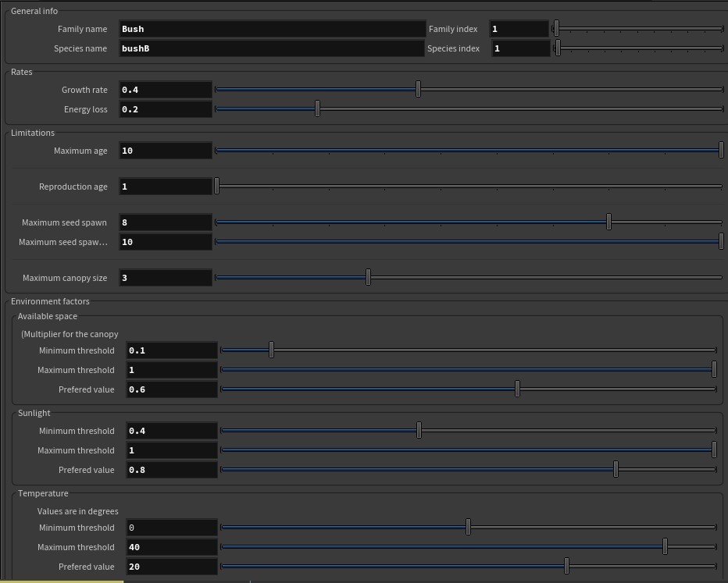Click the Maximum canopy size label
Viewport: 728px width, 583px height.
[x=65, y=278]
